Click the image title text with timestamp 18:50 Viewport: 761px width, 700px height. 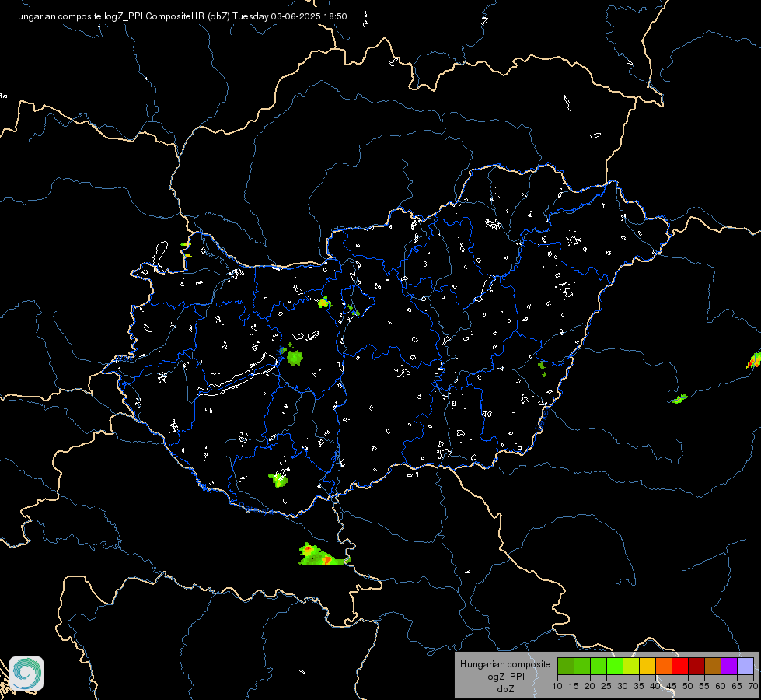coord(179,16)
